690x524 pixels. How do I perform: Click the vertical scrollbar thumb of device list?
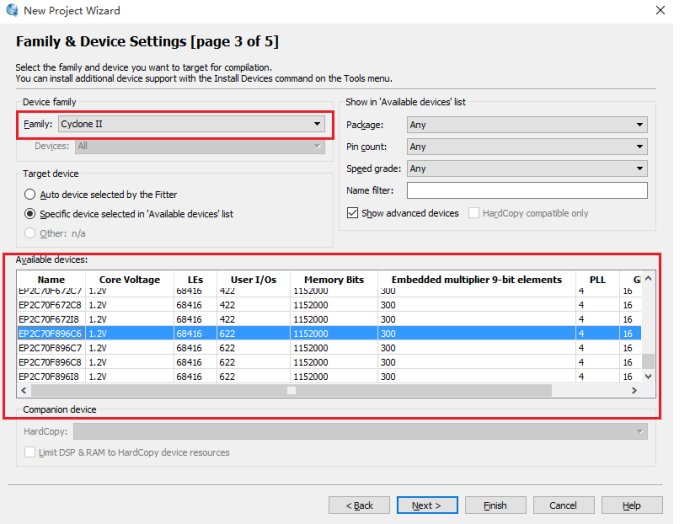[648, 361]
